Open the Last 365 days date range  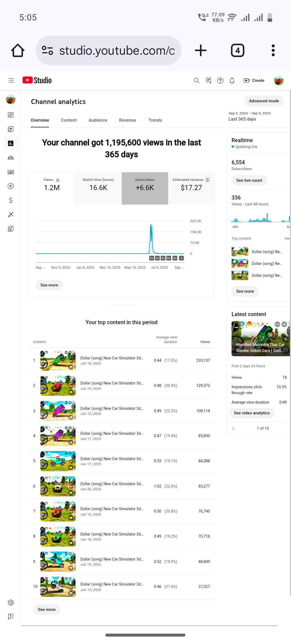click(x=249, y=116)
